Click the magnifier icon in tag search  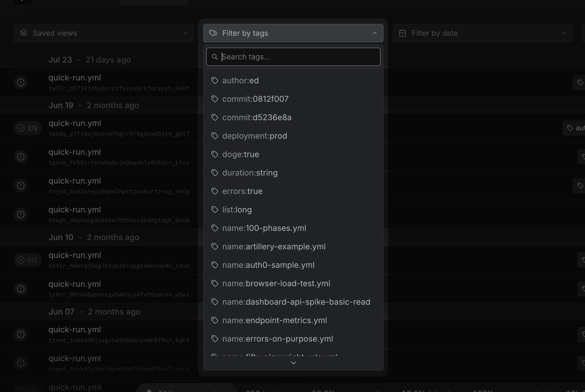click(x=215, y=57)
